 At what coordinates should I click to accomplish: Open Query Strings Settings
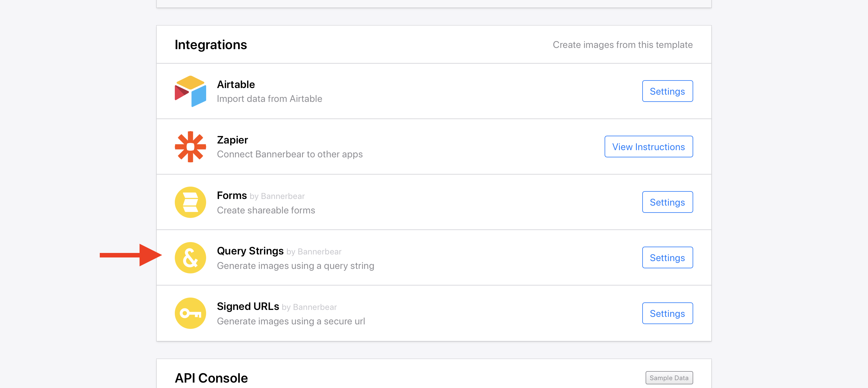click(x=667, y=258)
